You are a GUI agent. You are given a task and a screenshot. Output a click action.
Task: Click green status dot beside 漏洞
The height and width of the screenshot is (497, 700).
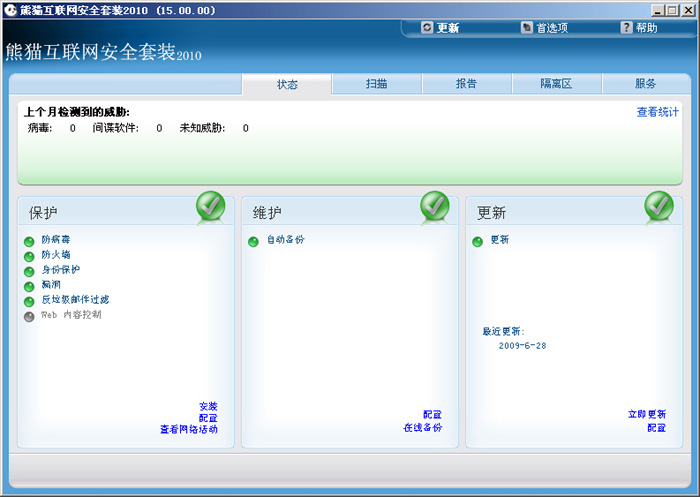(x=29, y=287)
